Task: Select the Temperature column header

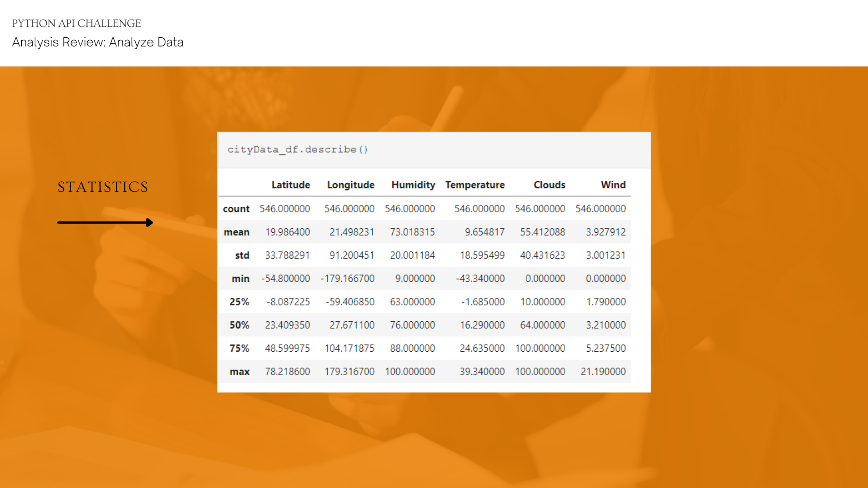Action: (475, 185)
